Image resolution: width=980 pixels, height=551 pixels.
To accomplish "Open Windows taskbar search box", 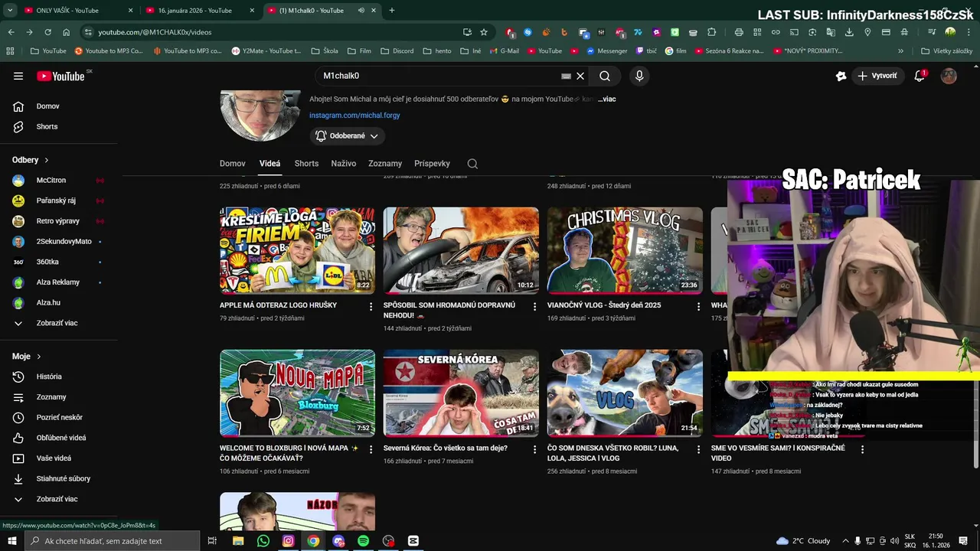I will point(113,541).
